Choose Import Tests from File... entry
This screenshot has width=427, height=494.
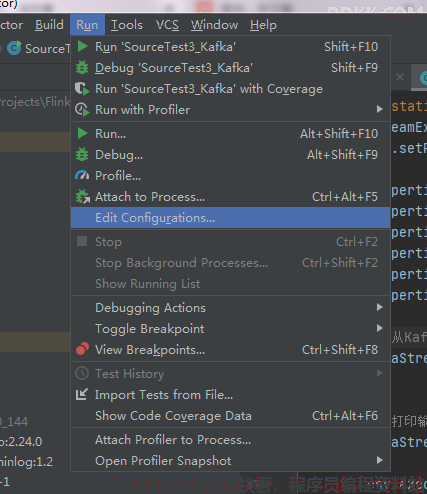[230, 395]
